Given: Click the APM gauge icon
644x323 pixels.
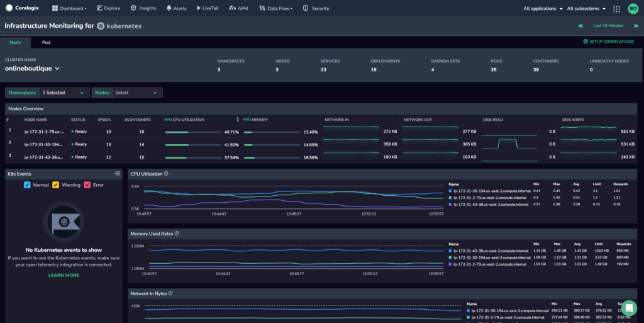Looking at the screenshot, I should 233,8.
